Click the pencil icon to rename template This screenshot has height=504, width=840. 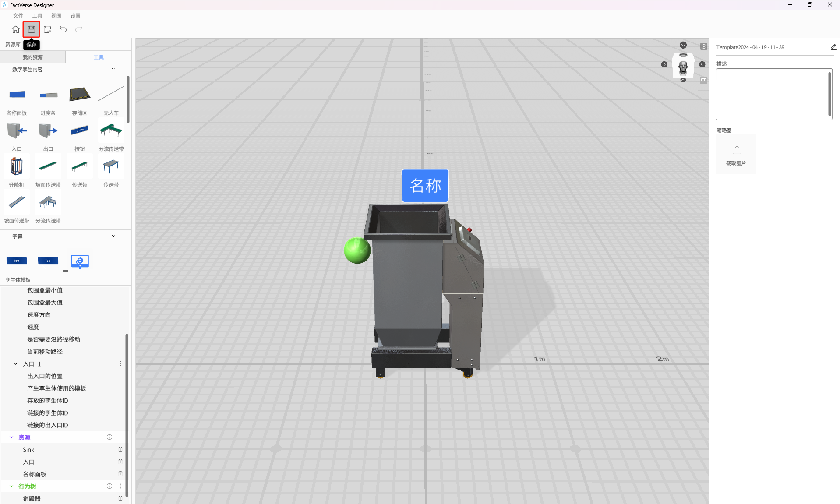(x=833, y=47)
